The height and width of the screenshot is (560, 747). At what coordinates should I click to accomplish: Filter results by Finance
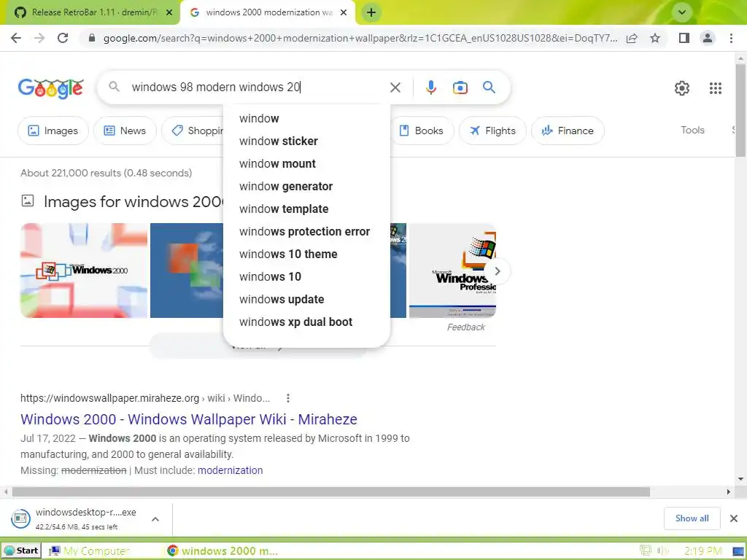click(568, 131)
